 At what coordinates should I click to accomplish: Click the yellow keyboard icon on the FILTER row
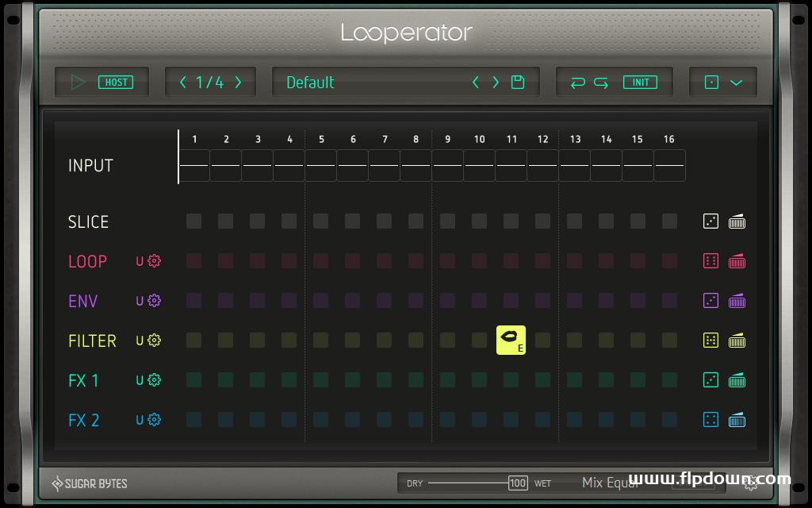tap(737, 341)
